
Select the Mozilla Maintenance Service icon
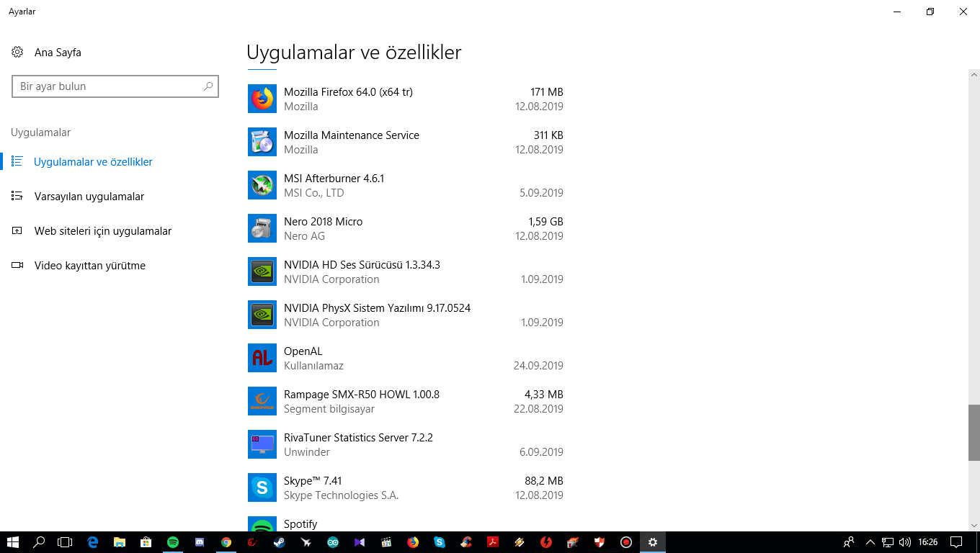pos(262,142)
